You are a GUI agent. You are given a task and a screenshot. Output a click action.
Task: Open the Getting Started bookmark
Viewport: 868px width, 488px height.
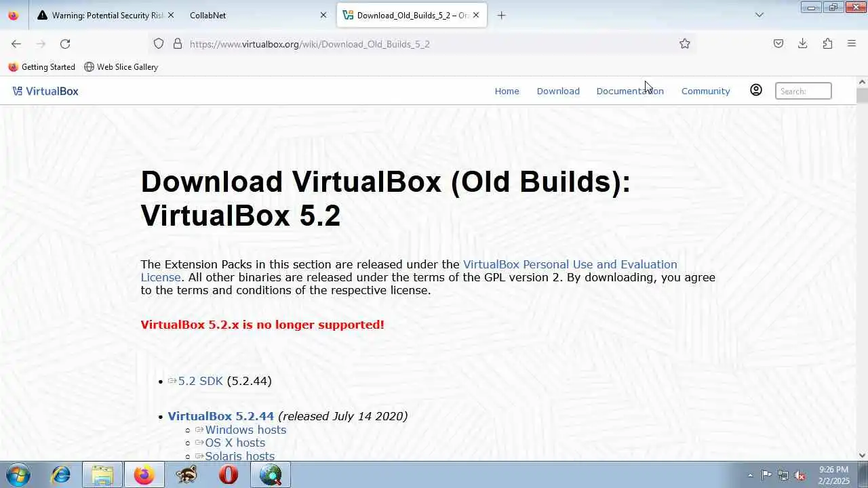coord(41,67)
